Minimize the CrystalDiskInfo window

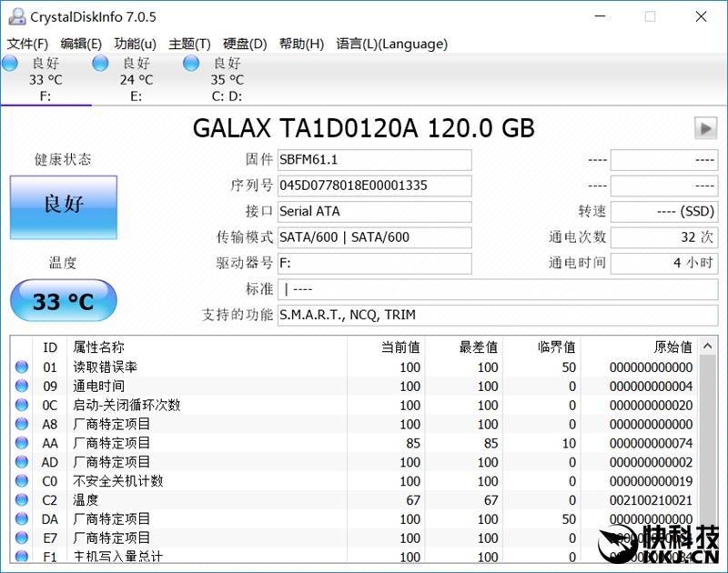(x=600, y=16)
